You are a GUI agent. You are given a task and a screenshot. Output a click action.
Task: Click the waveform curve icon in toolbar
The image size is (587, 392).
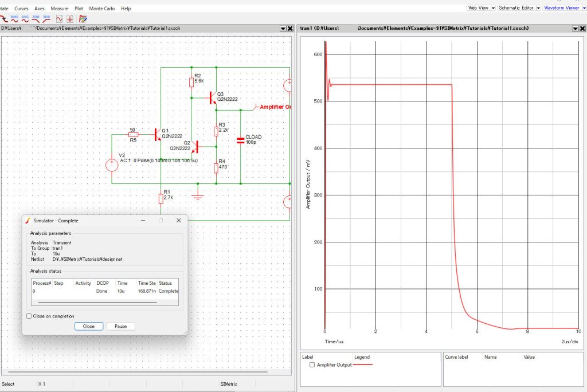point(59,18)
